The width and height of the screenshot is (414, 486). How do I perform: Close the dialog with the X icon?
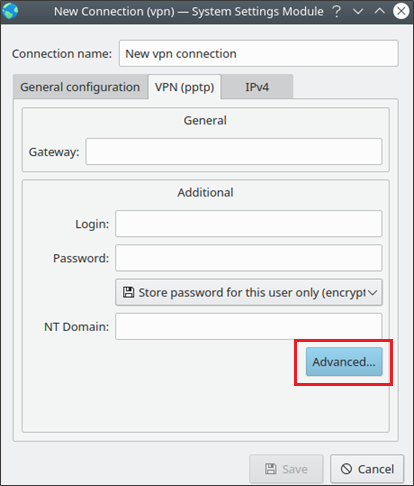click(401, 11)
